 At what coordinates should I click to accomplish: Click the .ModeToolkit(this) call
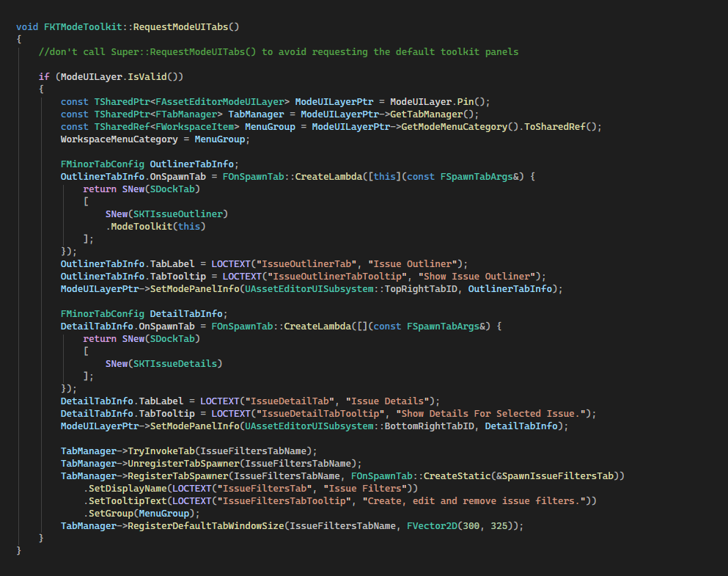click(x=155, y=226)
